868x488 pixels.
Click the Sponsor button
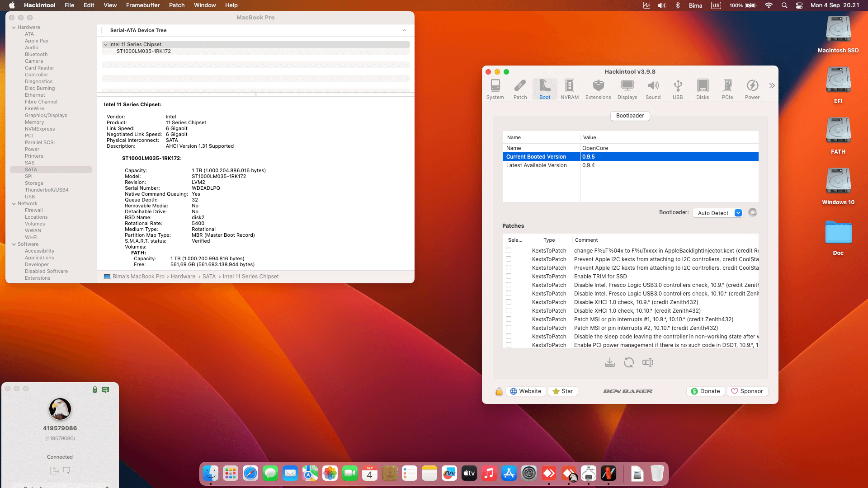(x=747, y=391)
